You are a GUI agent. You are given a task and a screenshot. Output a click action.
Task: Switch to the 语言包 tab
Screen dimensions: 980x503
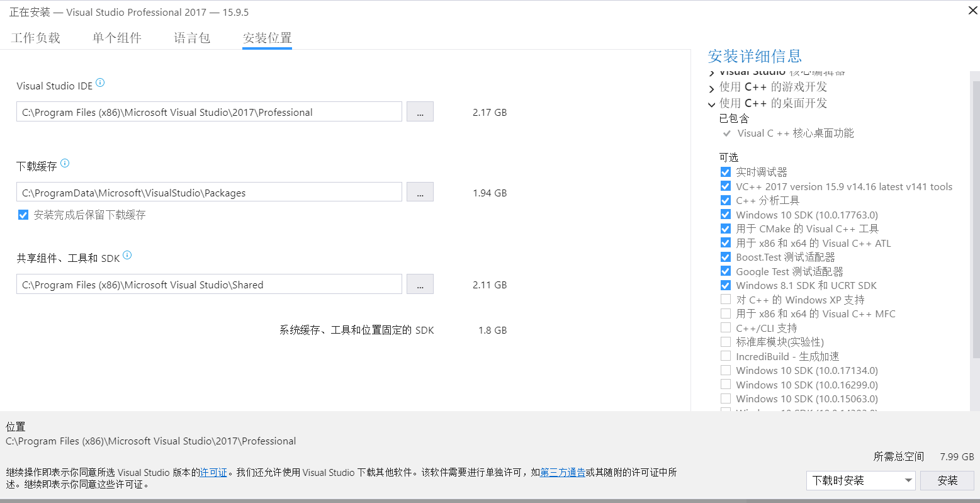tap(192, 38)
